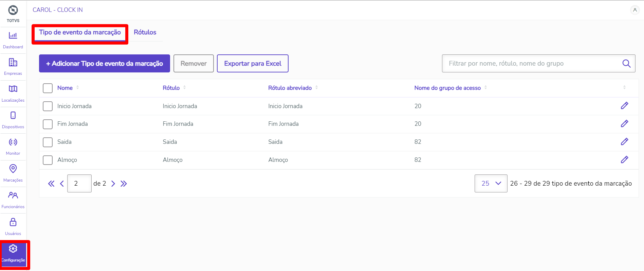Go to Empresas in the sidebar
The image size is (644, 271).
13,63
